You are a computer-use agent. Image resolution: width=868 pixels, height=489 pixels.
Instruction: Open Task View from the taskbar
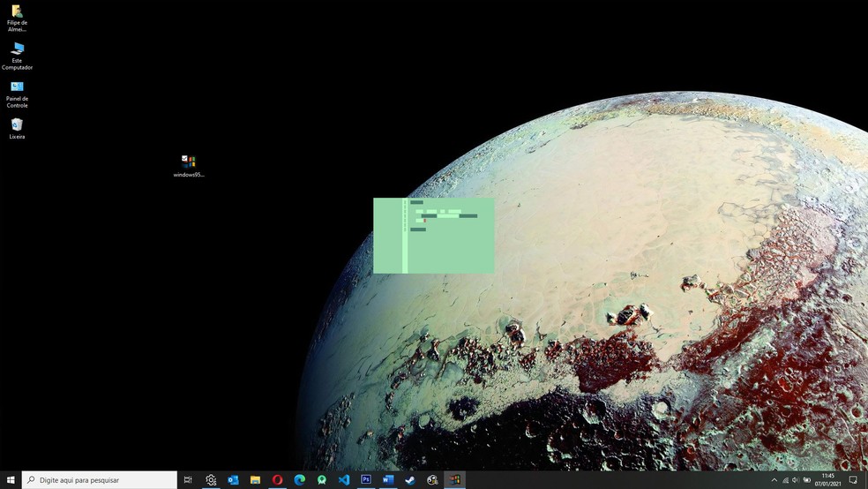pyautogui.click(x=188, y=480)
